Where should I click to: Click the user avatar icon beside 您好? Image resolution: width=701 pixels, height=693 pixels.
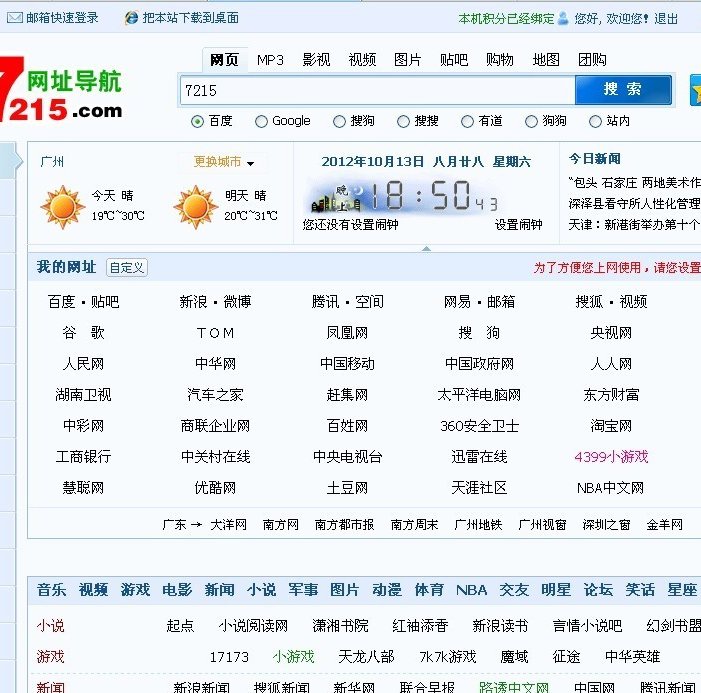(563, 18)
